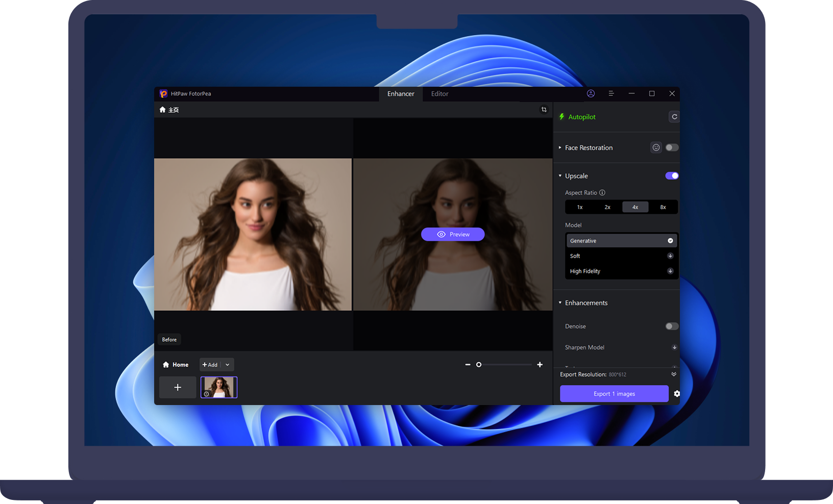Open the hamburger menu in title bar
The width and height of the screenshot is (833, 504).
(x=611, y=94)
